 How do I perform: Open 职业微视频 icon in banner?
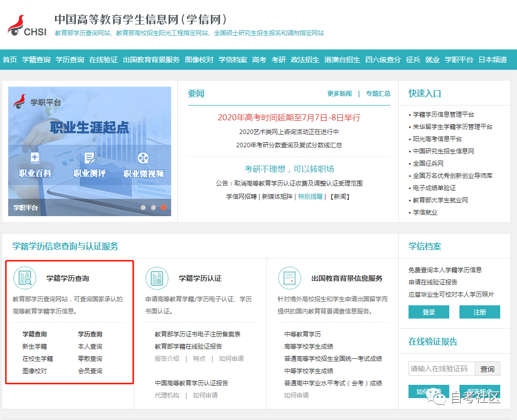click(x=143, y=159)
